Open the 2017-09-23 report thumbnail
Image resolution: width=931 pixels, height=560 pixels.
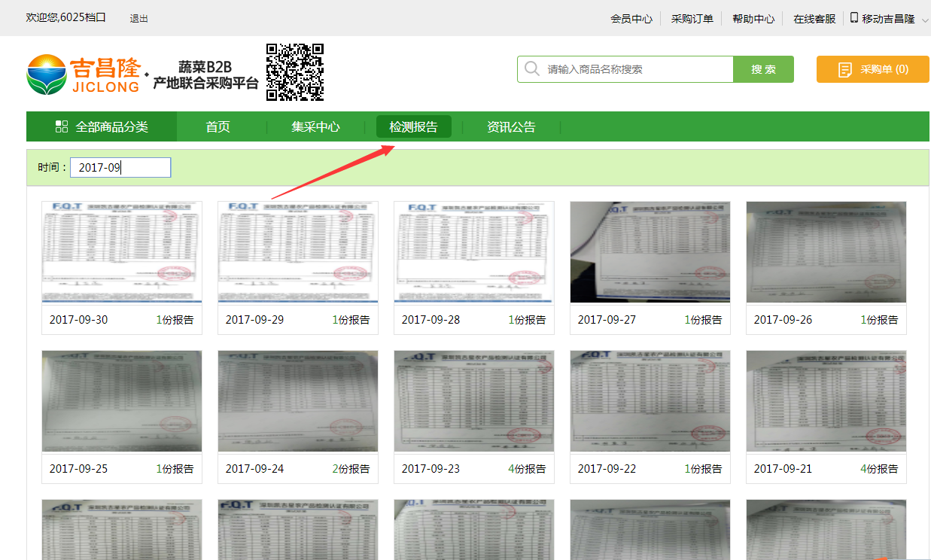474,401
